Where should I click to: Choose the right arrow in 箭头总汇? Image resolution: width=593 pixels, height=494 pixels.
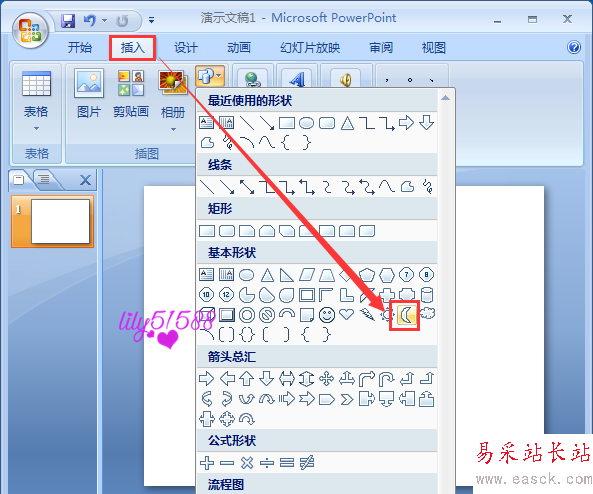[206, 378]
